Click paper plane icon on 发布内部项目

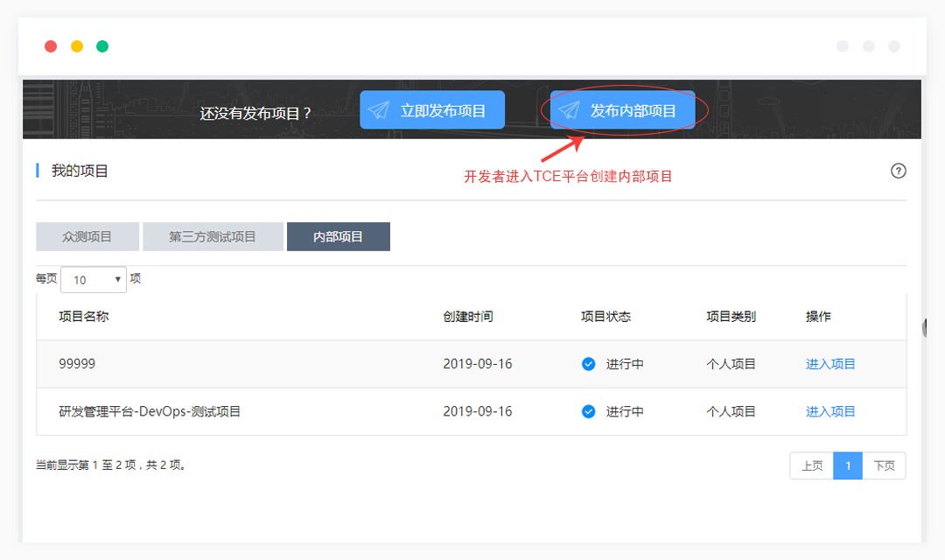coord(569,110)
